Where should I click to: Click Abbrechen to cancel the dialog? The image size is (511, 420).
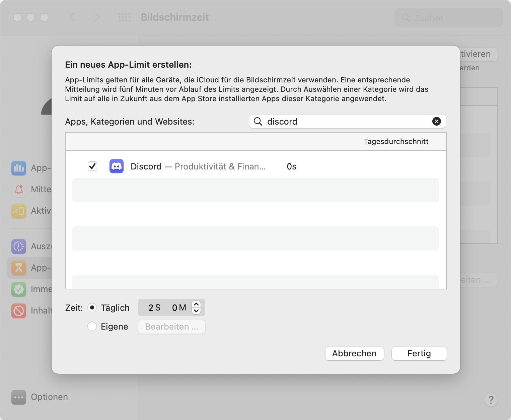354,353
